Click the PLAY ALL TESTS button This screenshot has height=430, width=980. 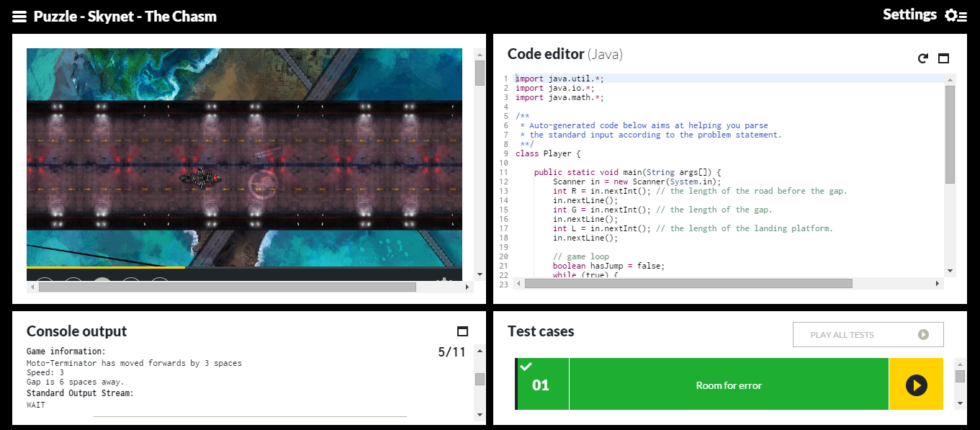click(x=868, y=334)
